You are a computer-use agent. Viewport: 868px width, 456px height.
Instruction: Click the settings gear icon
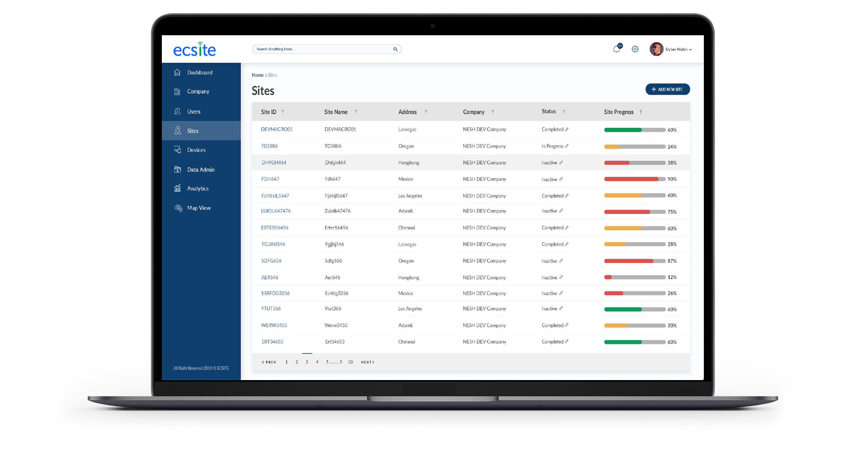pyautogui.click(x=635, y=49)
